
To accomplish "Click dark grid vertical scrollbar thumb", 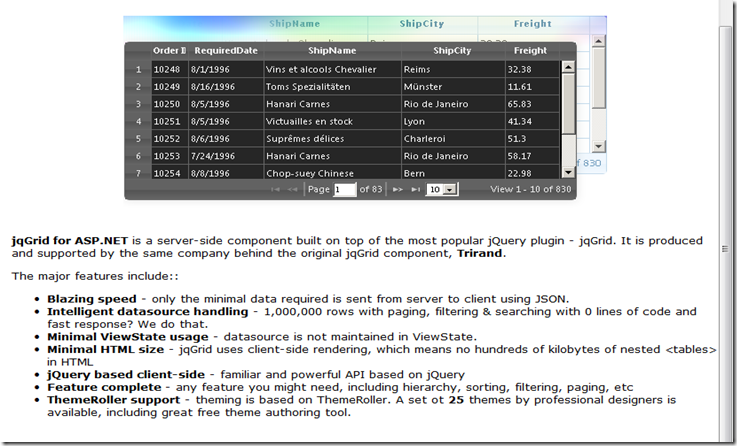I will (x=568, y=103).
